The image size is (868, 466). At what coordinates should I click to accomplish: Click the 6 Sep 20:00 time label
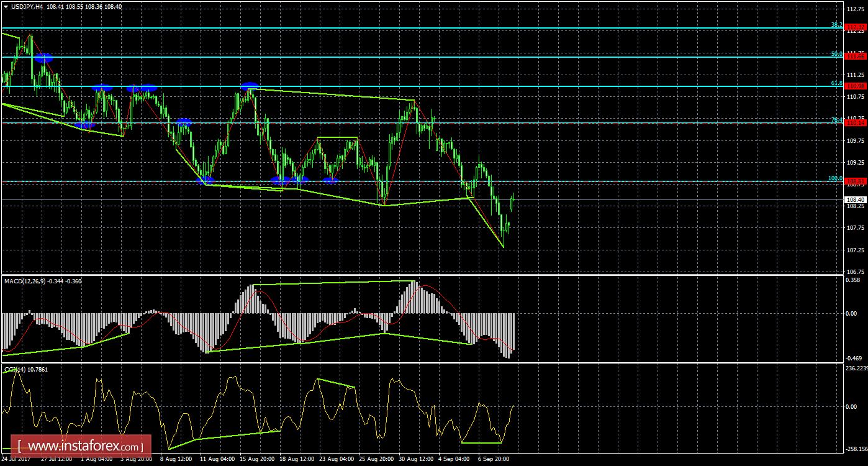click(x=494, y=460)
